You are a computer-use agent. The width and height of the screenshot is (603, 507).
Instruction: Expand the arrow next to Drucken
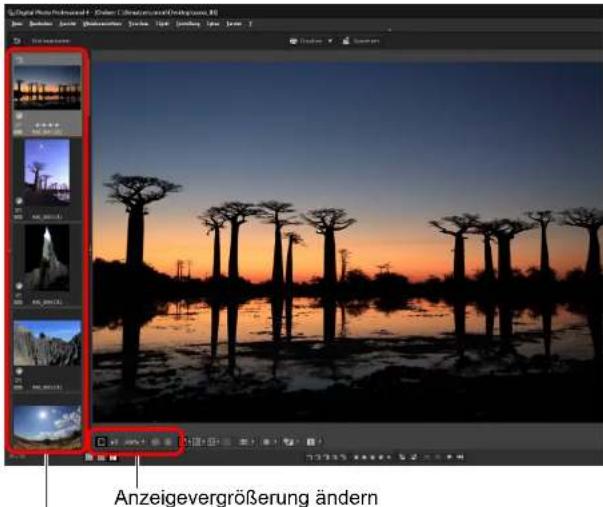click(330, 41)
